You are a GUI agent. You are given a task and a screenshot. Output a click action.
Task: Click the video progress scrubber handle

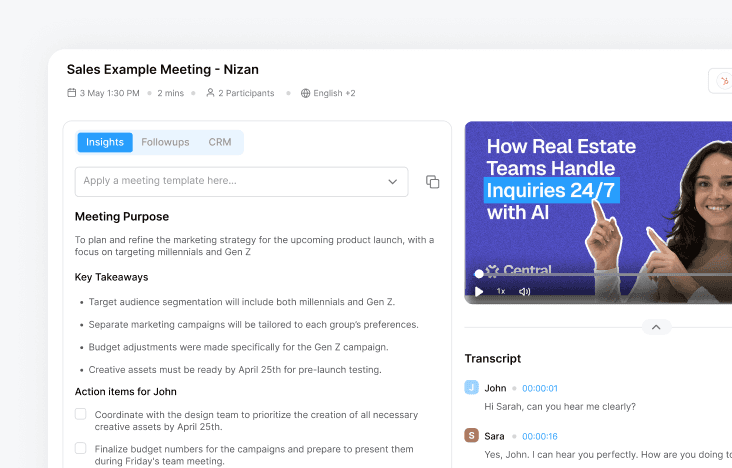(479, 274)
